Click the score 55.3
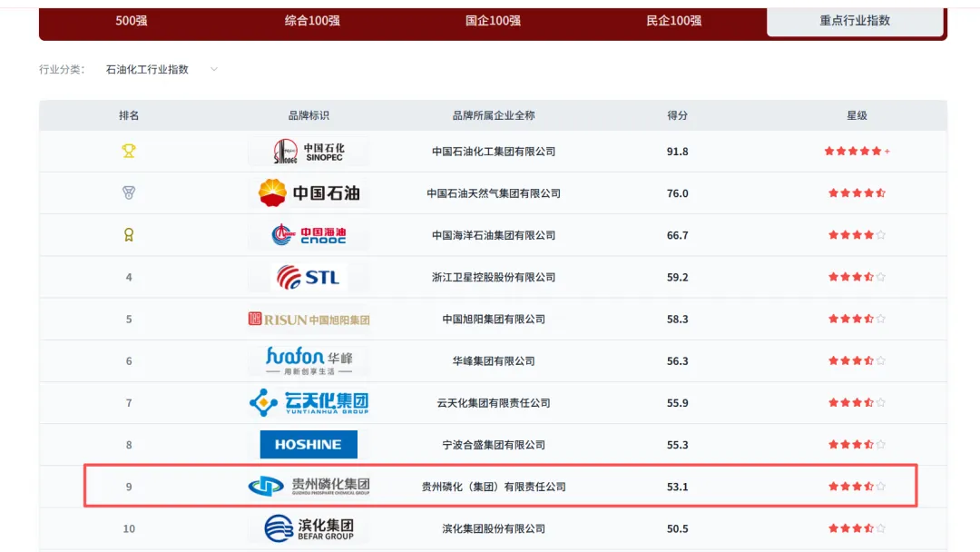Image resolution: width=980 pixels, height=552 pixels. click(678, 445)
